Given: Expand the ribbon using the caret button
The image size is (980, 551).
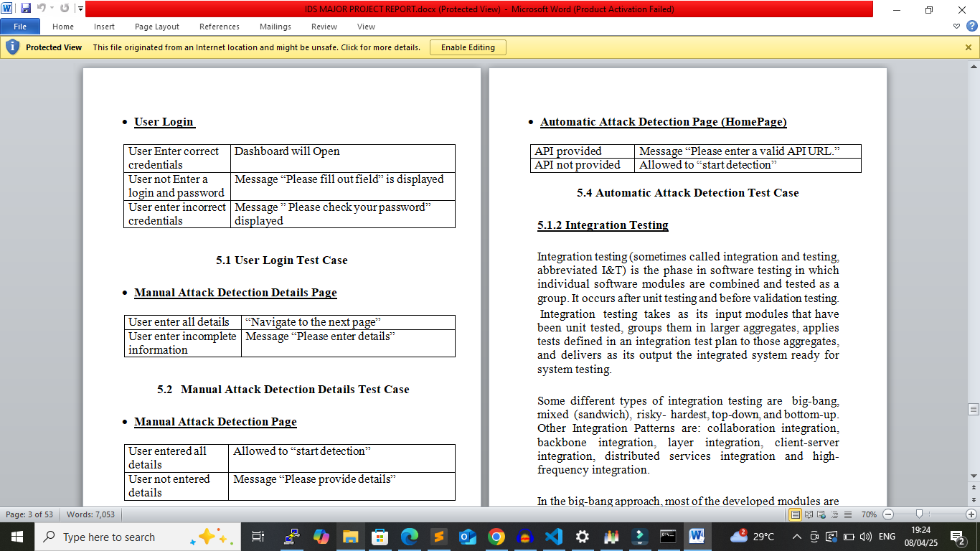Looking at the screenshot, I should (x=957, y=26).
